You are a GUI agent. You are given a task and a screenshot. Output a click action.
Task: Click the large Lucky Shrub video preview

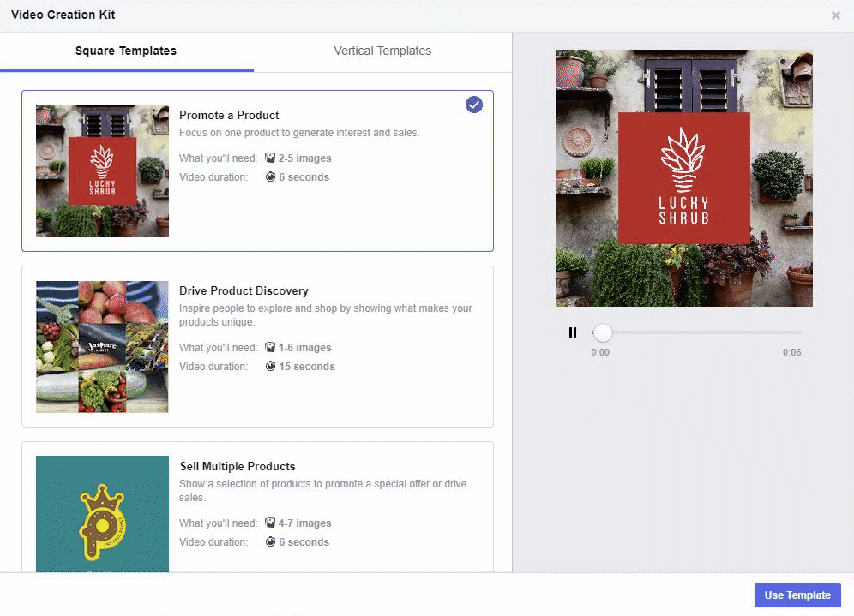pos(684,178)
